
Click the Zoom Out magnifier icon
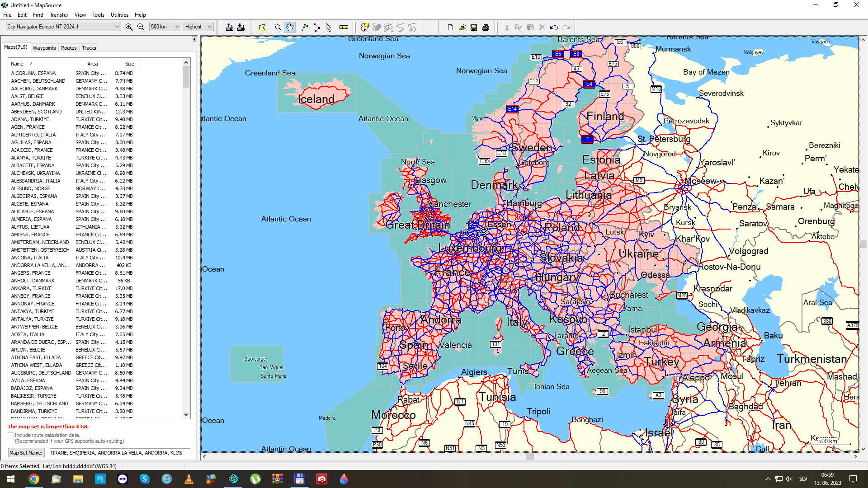click(141, 27)
